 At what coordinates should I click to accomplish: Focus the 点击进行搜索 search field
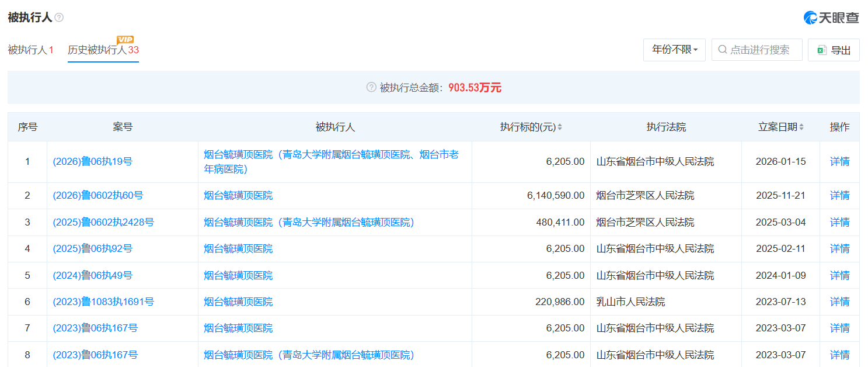coord(759,50)
